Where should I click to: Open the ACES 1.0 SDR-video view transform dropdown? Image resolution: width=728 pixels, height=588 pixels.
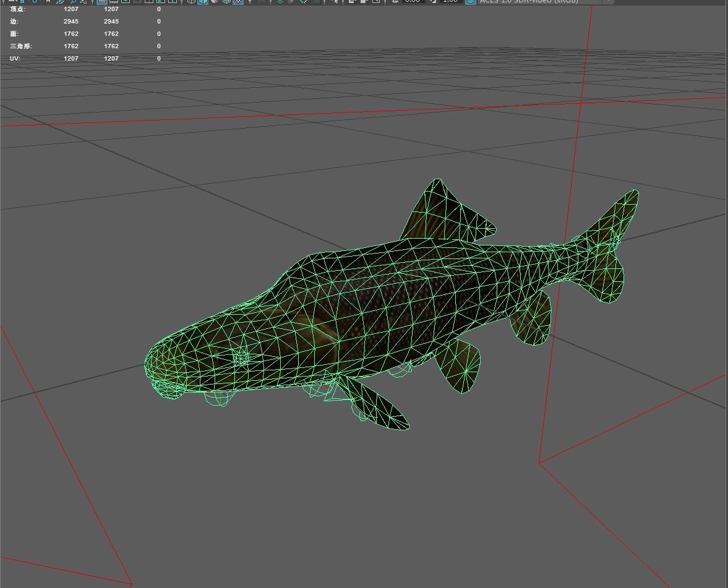[x=546, y=1]
